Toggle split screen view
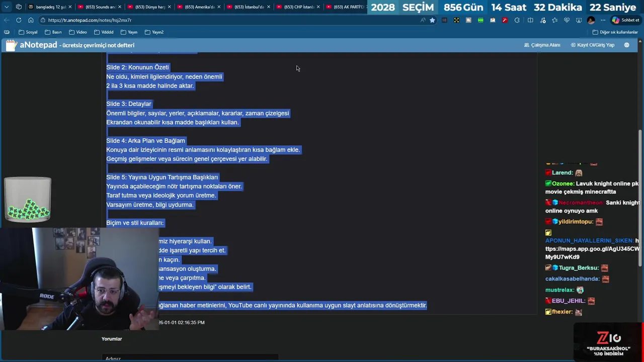This screenshot has width=644, height=362. pos(530,20)
